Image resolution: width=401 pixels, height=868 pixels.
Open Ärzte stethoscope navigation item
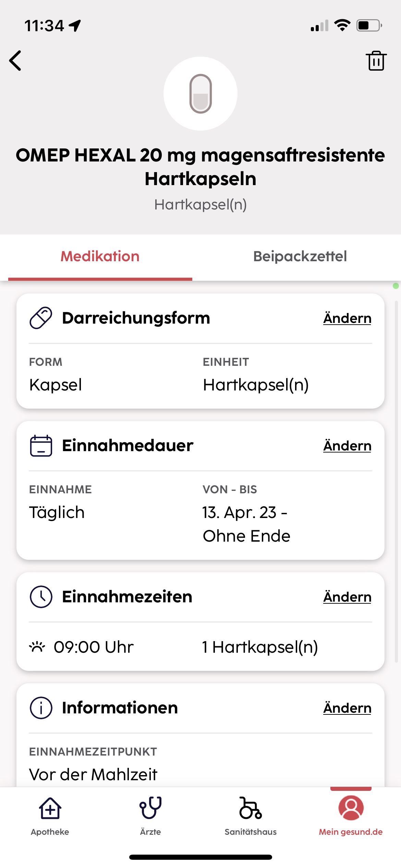click(150, 816)
